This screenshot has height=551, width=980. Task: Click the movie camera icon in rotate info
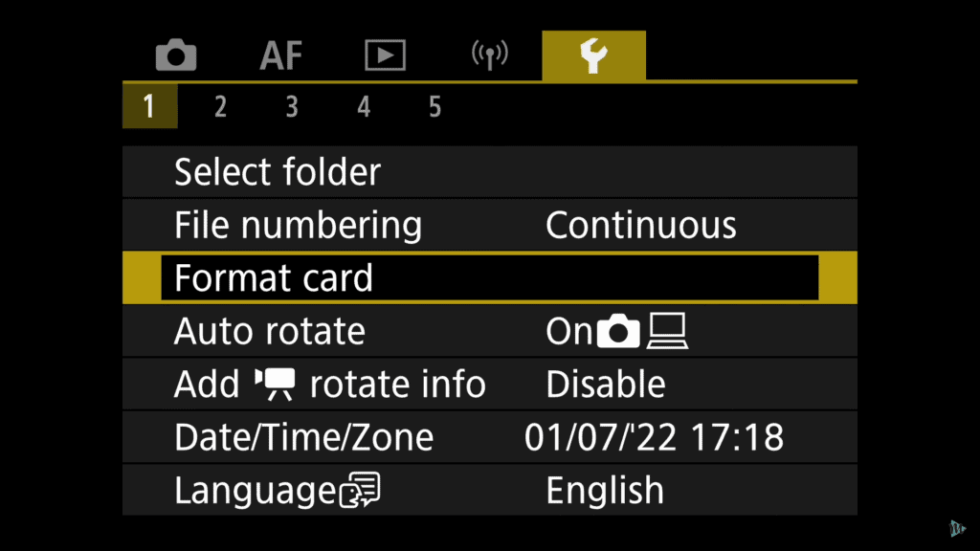click(x=275, y=385)
